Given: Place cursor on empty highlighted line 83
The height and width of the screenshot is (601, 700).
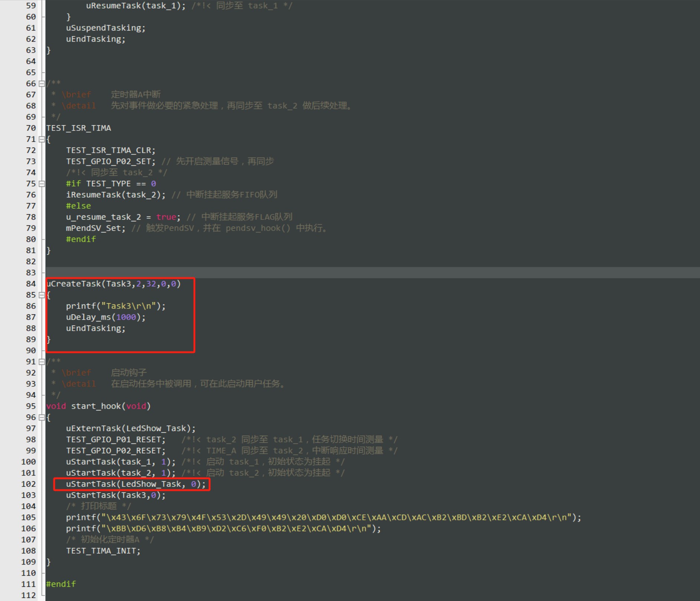Looking at the screenshot, I should 372,273.
